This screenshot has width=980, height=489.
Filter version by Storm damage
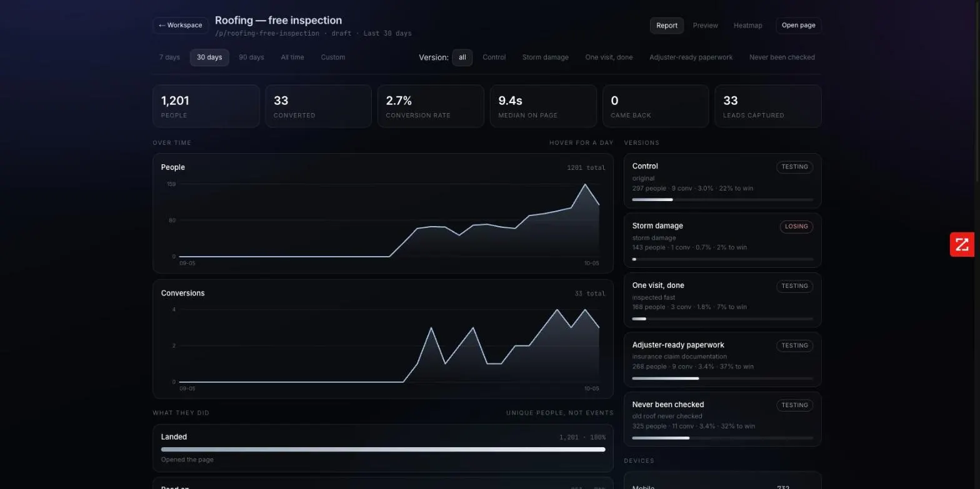click(546, 57)
